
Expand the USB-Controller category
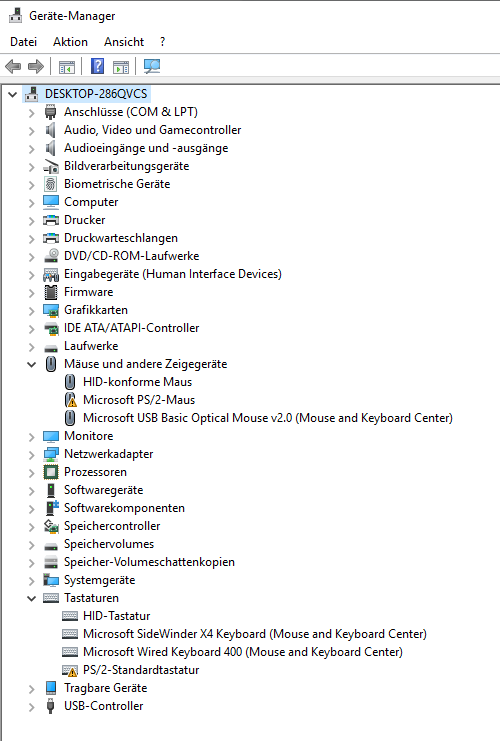click(32, 707)
